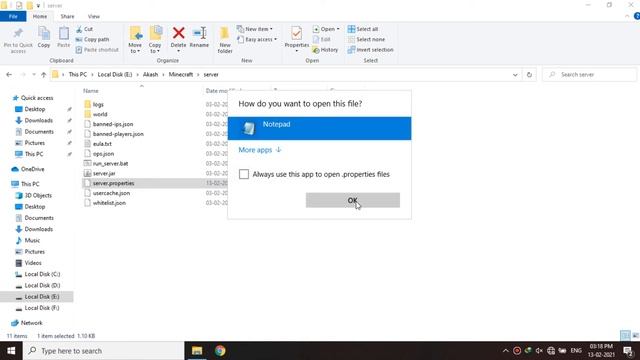Expand the address bar history dropdown

click(x=515, y=75)
